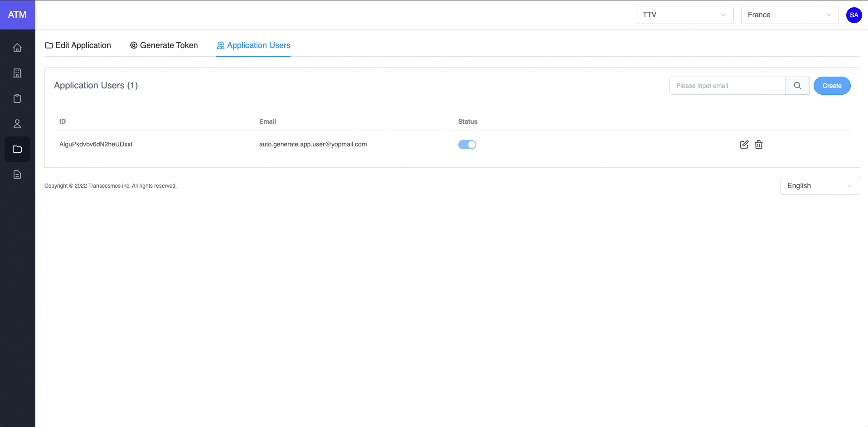Open the clipboard icon in sidebar
The image size is (868, 427).
17,98
